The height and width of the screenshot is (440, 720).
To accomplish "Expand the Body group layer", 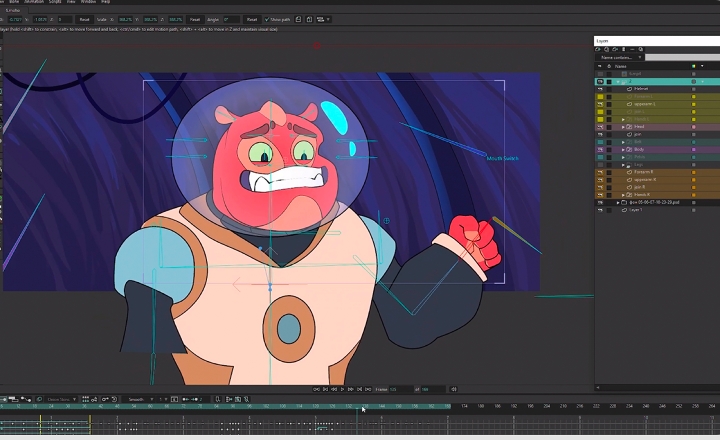I will (x=623, y=149).
